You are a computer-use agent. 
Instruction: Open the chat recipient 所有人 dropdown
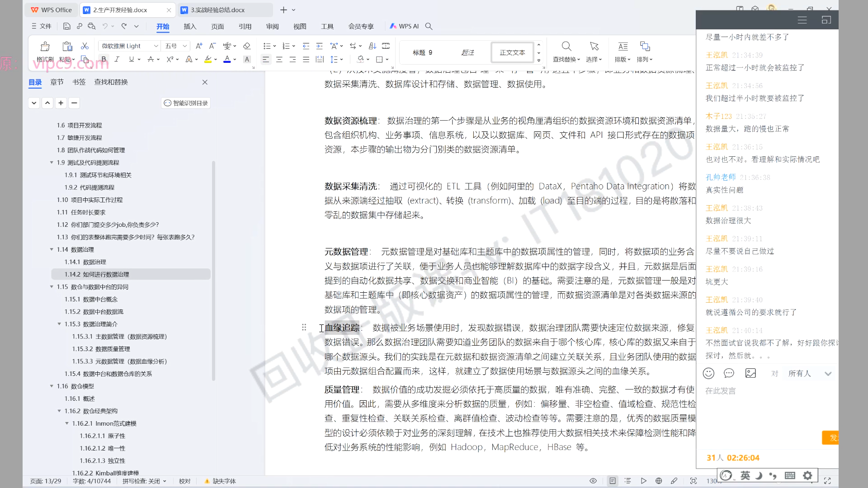coord(828,374)
